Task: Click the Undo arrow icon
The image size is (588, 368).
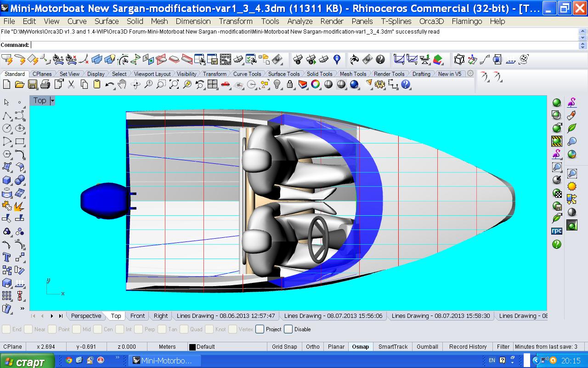Action: tap(109, 85)
